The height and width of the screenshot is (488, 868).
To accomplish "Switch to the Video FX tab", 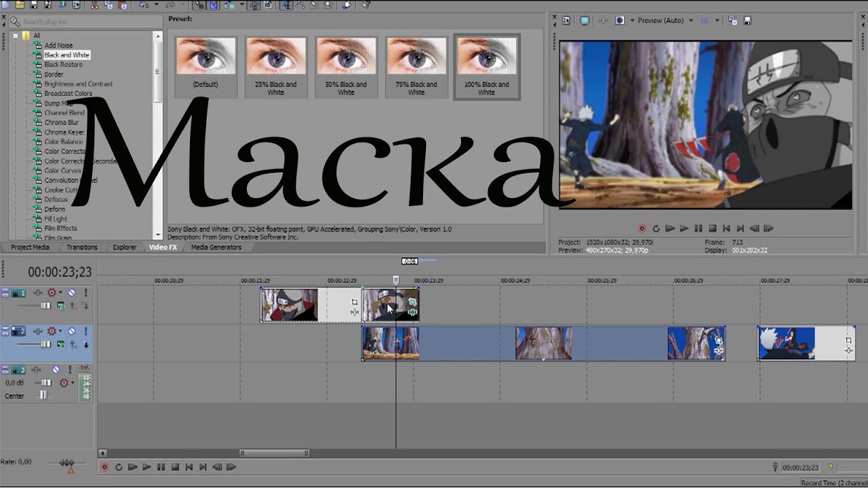I will click(x=163, y=247).
